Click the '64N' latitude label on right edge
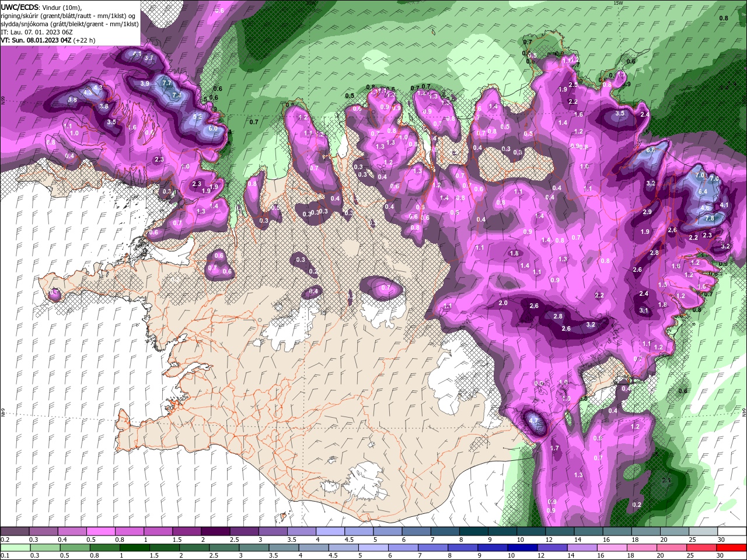The width and height of the screenshot is (747, 560). coord(745,411)
